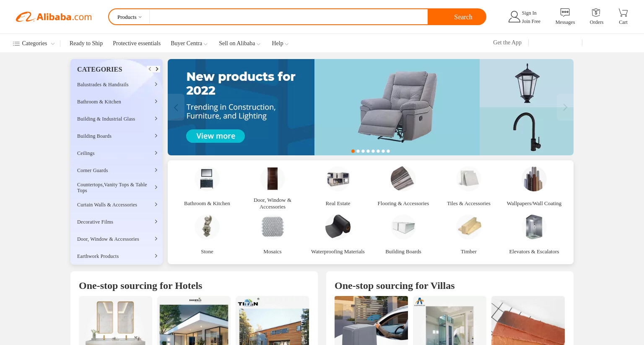
Task: Open the Products search type dropdown
Action: [x=129, y=17]
